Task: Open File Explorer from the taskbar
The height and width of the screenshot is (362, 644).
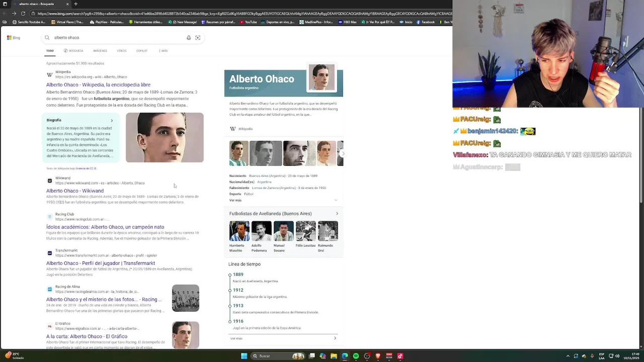Action: 334,356
